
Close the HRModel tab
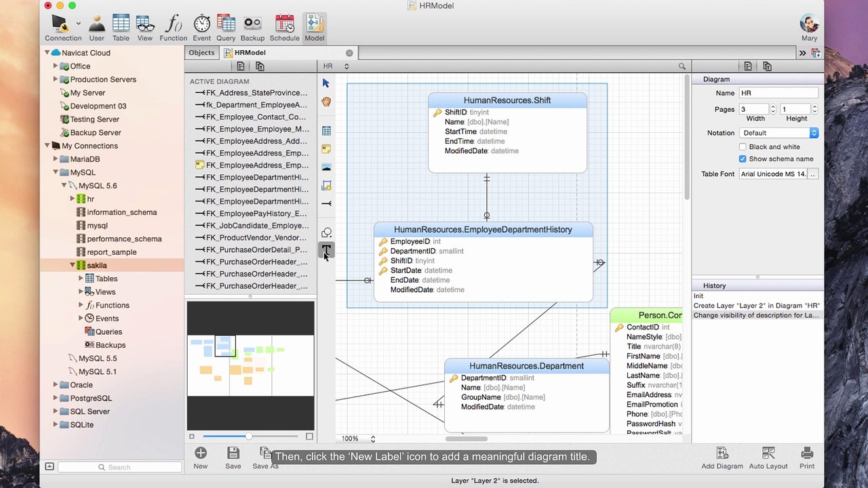tap(349, 53)
